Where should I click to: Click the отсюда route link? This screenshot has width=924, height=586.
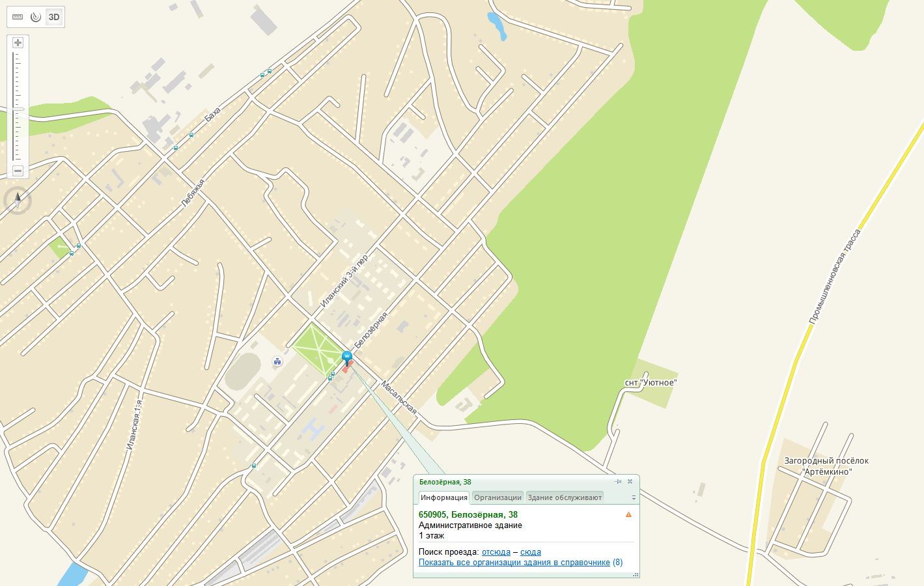(x=496, y=552)
